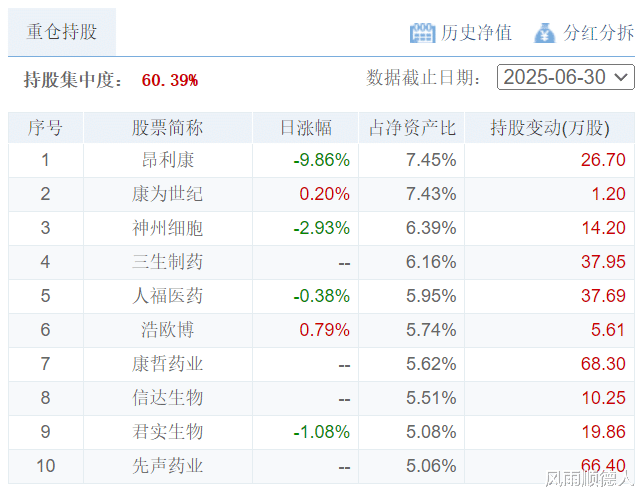Click the 5.74% net asset ratio

point(431,330)
